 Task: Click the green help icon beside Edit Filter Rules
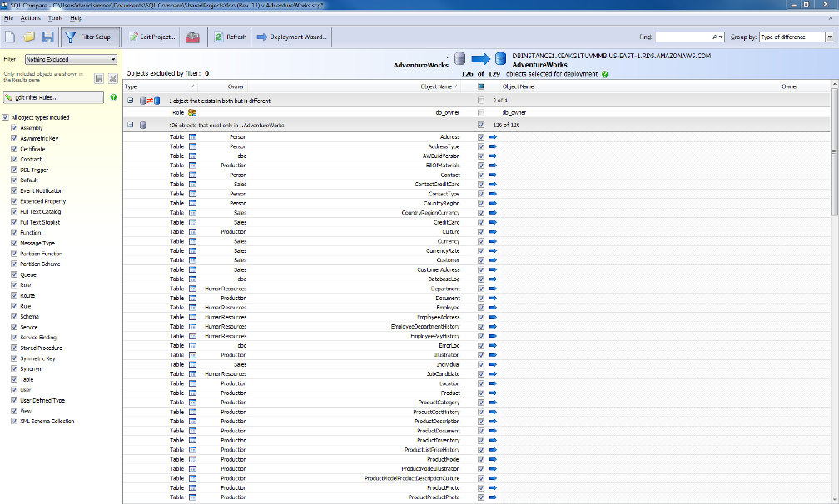click(x=113, y=97)
